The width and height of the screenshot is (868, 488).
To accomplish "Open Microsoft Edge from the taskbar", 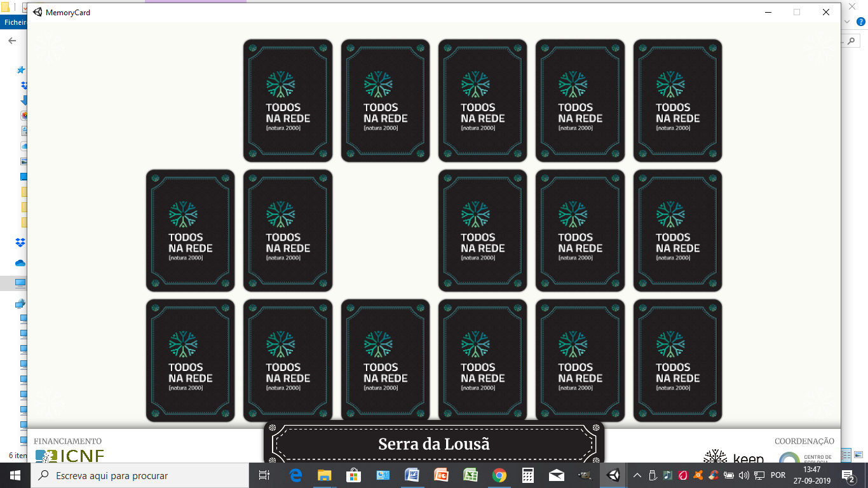I will coord(295,475).
